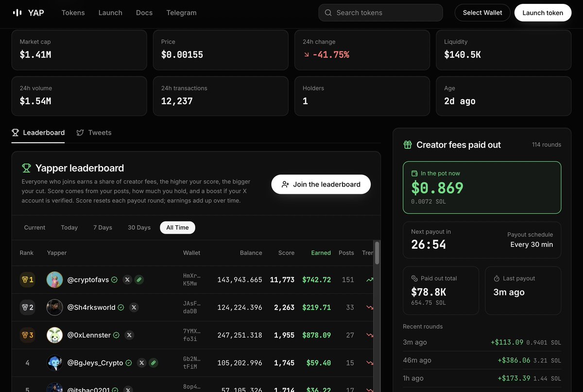Open X profile icon for @0xLennster
Viewport: 583px width, 392px height.
click(x=129, y=335)
